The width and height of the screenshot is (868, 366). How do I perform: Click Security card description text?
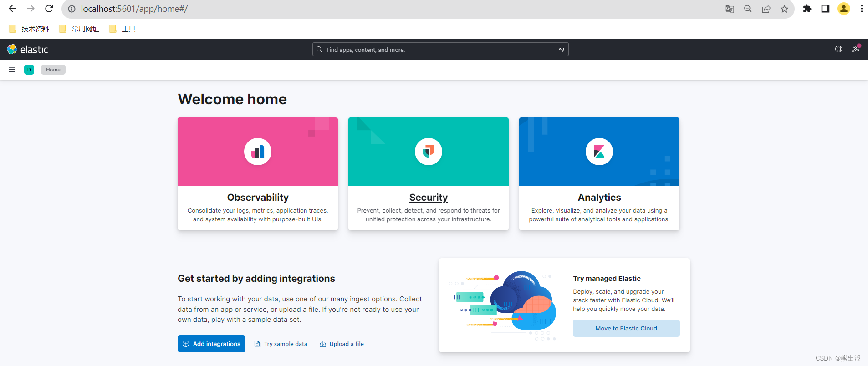(429, 215)
